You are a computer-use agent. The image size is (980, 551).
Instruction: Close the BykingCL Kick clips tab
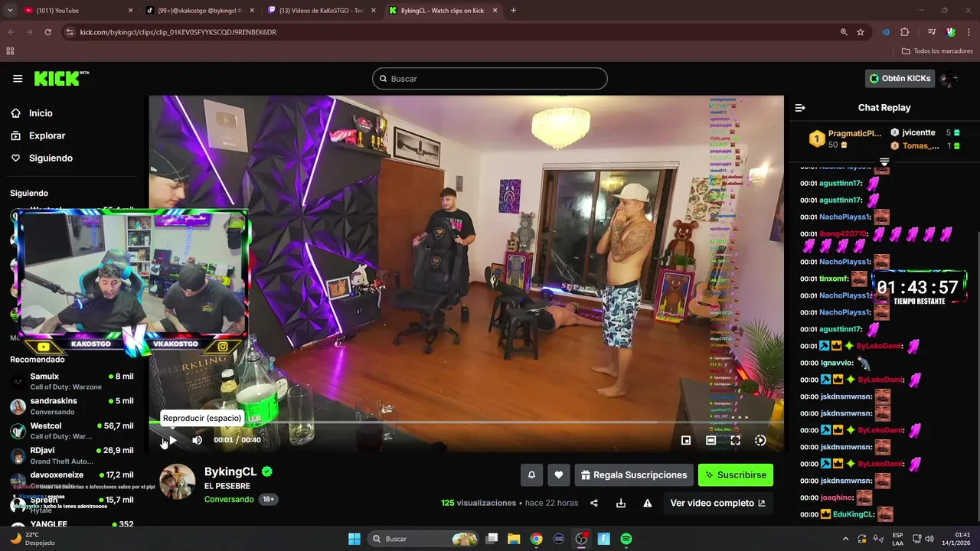[x=495, y=11]
